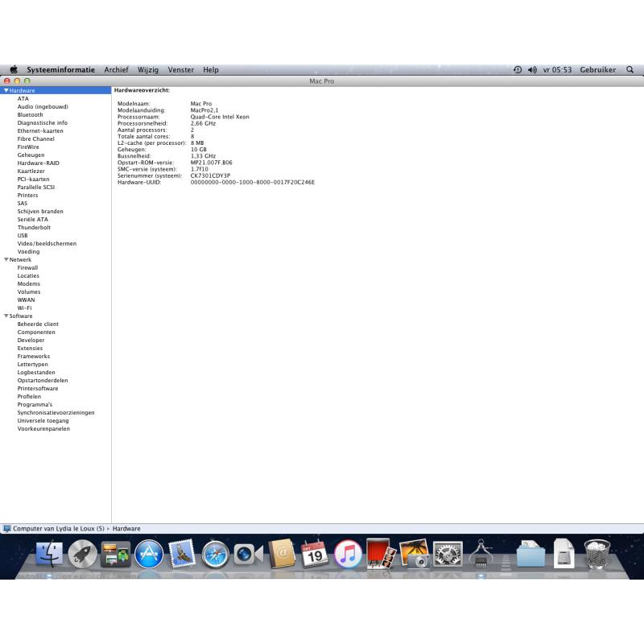This screenshot has width=644, height=644.
Task: Select USB in the sidebar
Action: click(x=23, y=235)
